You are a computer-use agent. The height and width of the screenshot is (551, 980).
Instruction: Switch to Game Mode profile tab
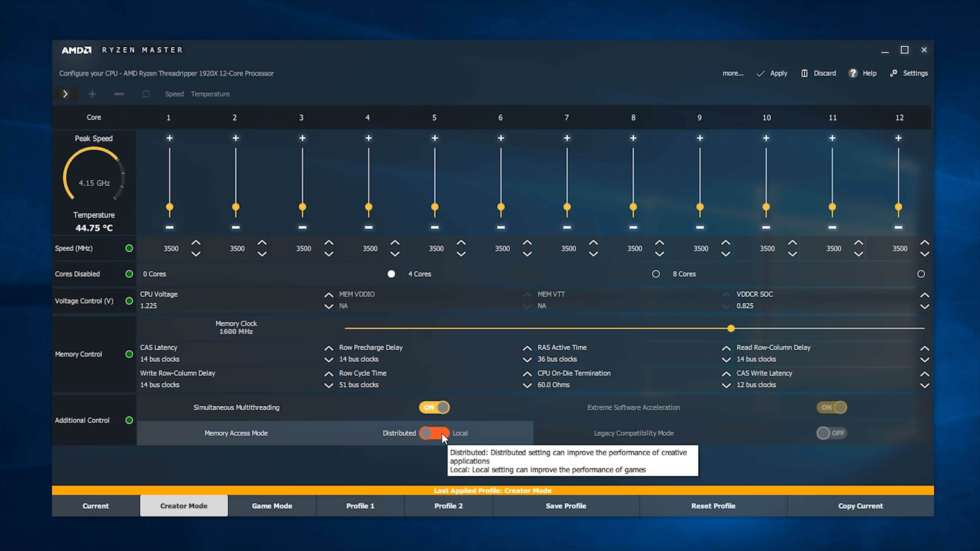click(272, 506)
